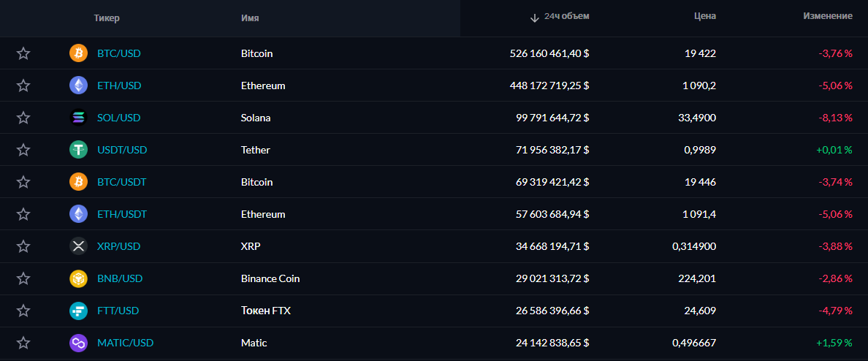Screen dimensions: 868x361
Task: Click the Binance Coin icon
Action: (x=78, y=278)
